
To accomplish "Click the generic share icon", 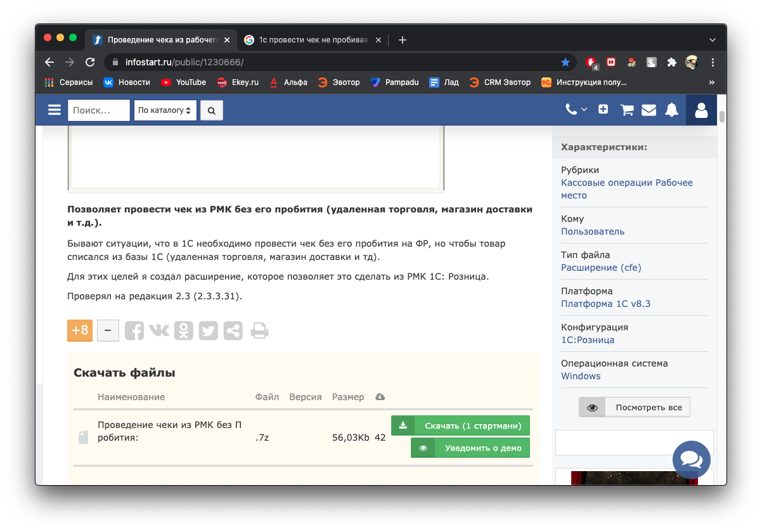I will tap(233, 330).
